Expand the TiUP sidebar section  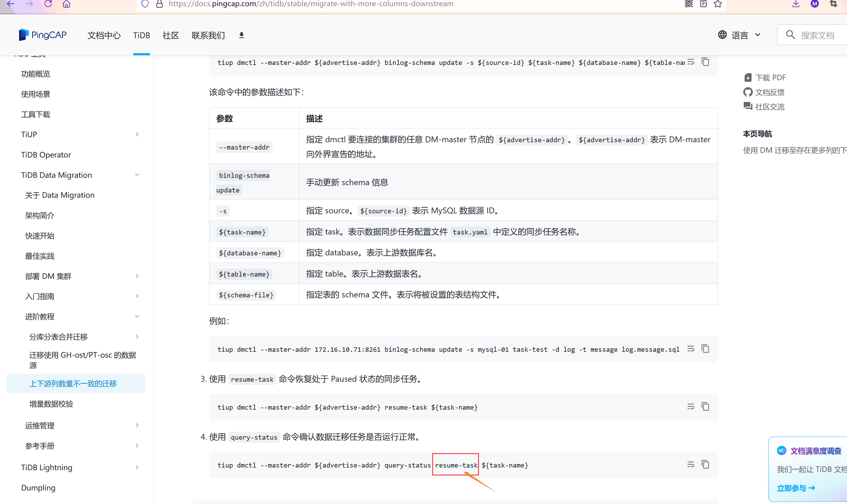137,135
